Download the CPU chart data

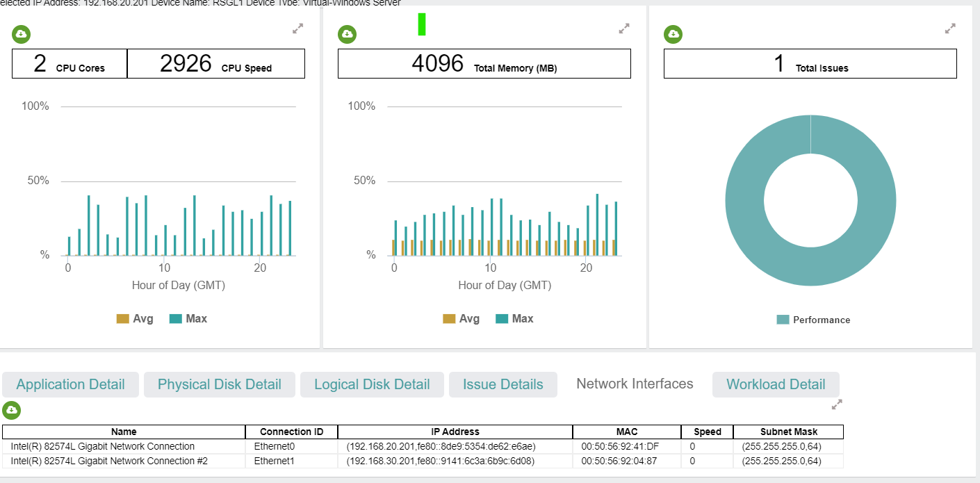(x=22, y=33)
